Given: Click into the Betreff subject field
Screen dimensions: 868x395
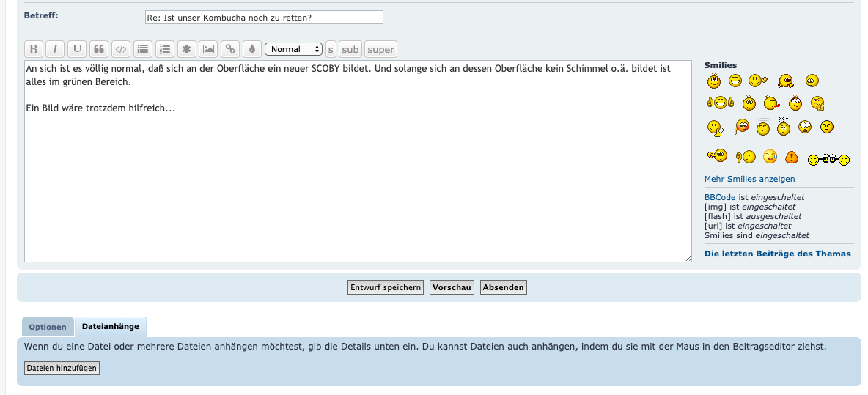Looking at the screenshot, I should click(x=264, y=17).
